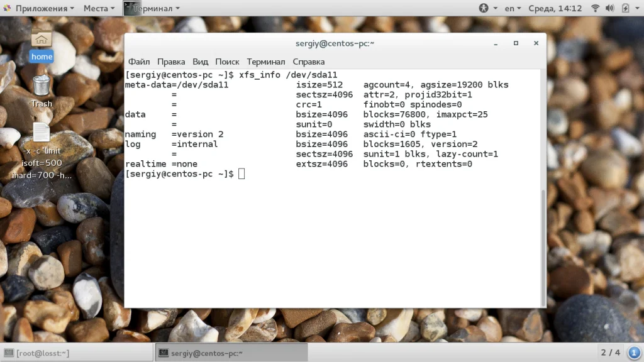Open the en keyboard layout dropdown
The height and width of the screenshot is (362, 644).
click(513, 8)
